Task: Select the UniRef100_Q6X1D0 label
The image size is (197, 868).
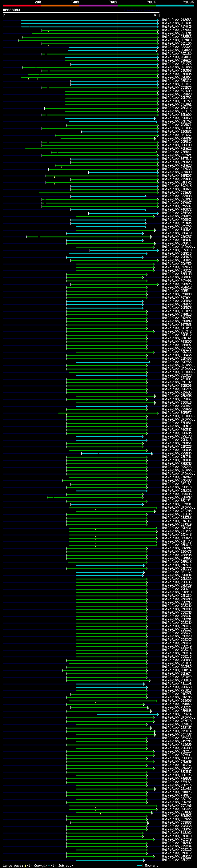Action: pyautogui.click(x=176, y=43)
